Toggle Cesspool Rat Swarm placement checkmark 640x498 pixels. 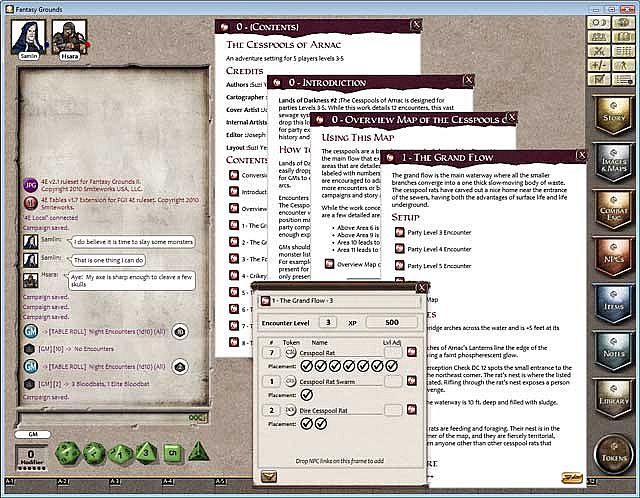point(307,395)
